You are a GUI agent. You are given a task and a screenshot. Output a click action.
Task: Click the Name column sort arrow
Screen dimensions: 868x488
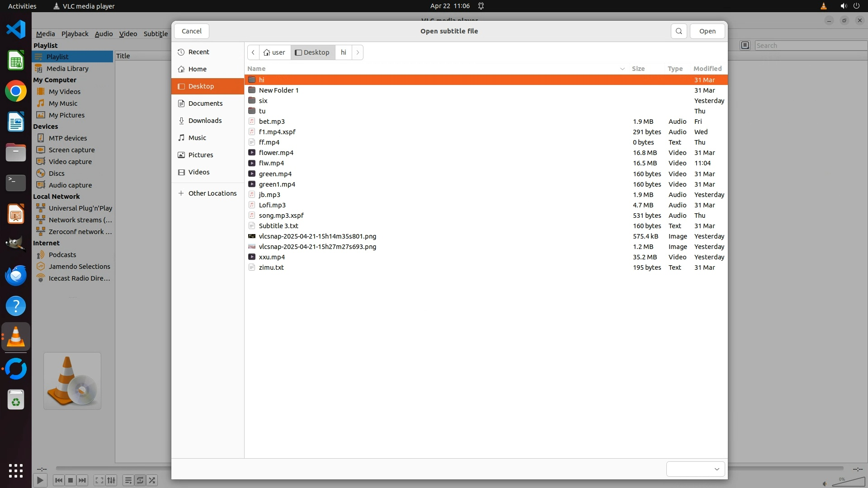coord(622,69)
